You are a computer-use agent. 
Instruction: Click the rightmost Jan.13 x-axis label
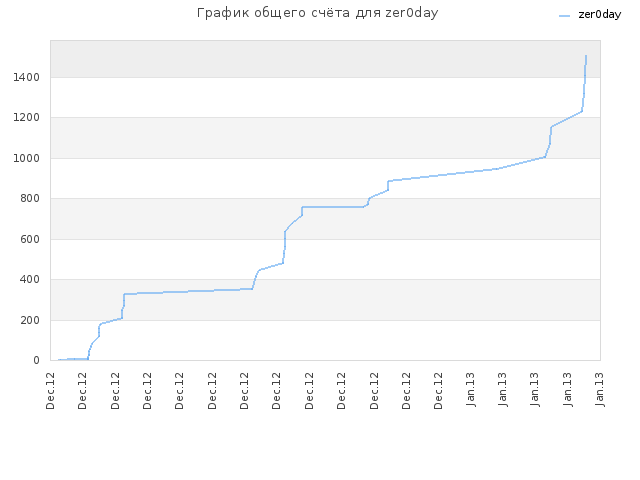[600, 389]
